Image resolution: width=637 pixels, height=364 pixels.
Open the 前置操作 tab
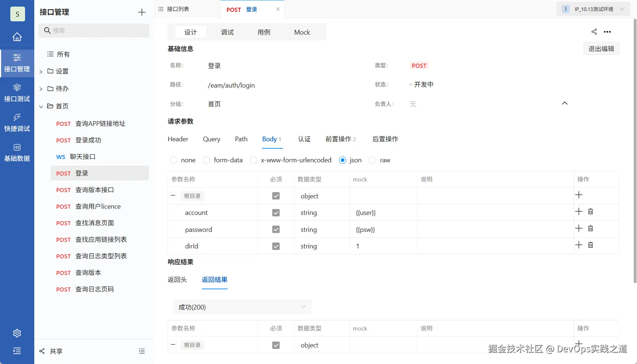tap(340, 139)
